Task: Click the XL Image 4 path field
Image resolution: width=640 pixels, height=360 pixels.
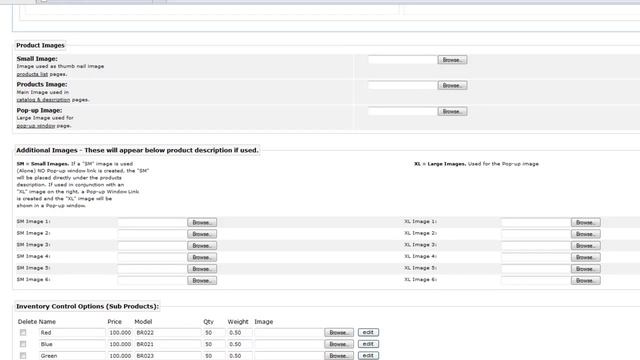Action: point(536,257)
